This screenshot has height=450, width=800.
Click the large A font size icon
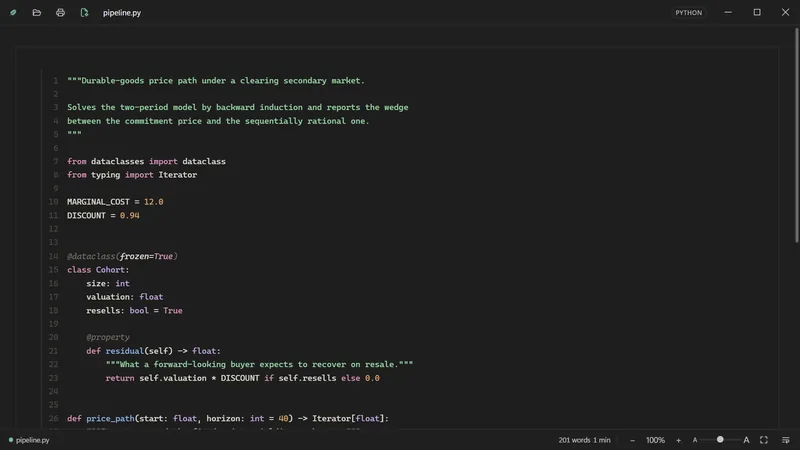point(746,440)
